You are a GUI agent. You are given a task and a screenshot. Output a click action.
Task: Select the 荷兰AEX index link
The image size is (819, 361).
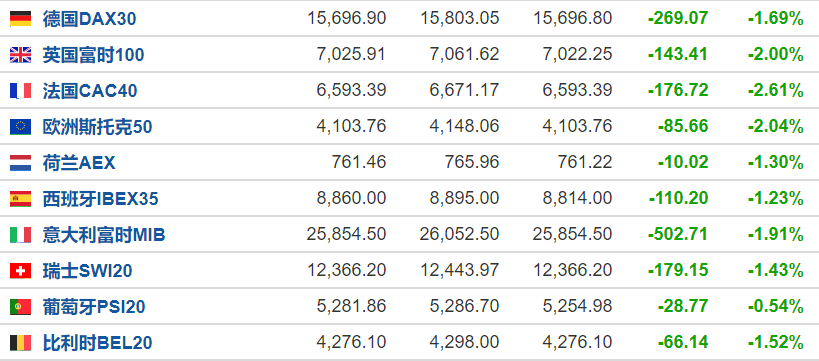click(79, 163)
